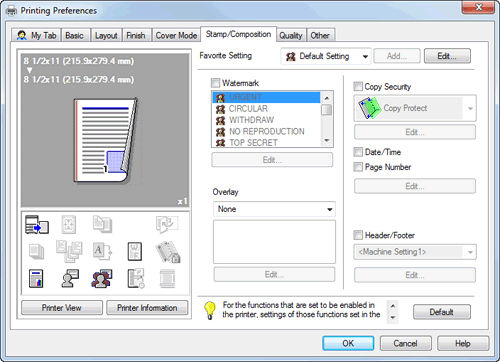Select the CIRCULAR watermark

point(266,109)
